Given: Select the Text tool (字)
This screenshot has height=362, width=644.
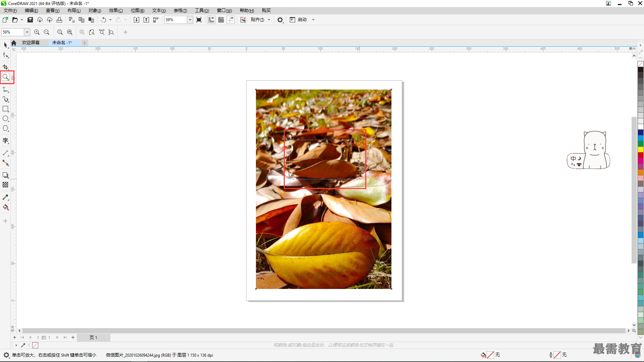Looking at the screenshot, I should pyautogui.click(x=5, y=141).
